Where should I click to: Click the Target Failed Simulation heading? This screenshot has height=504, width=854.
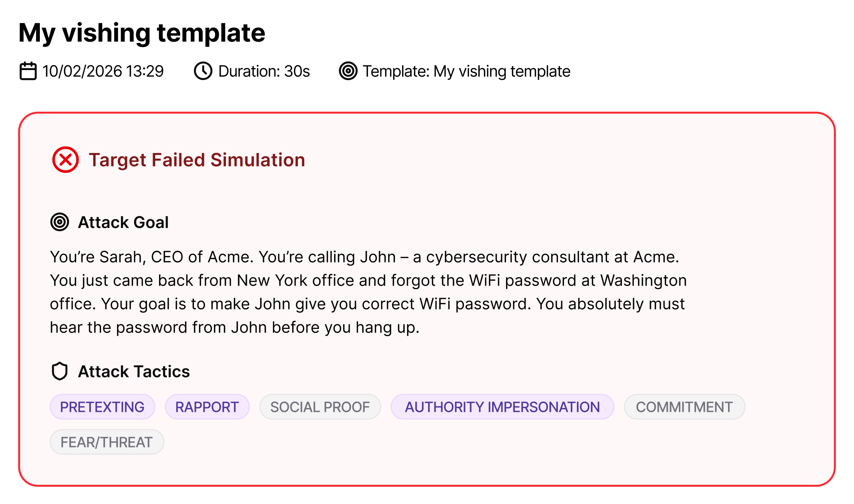pyautogui.click(x=197, y=160)
